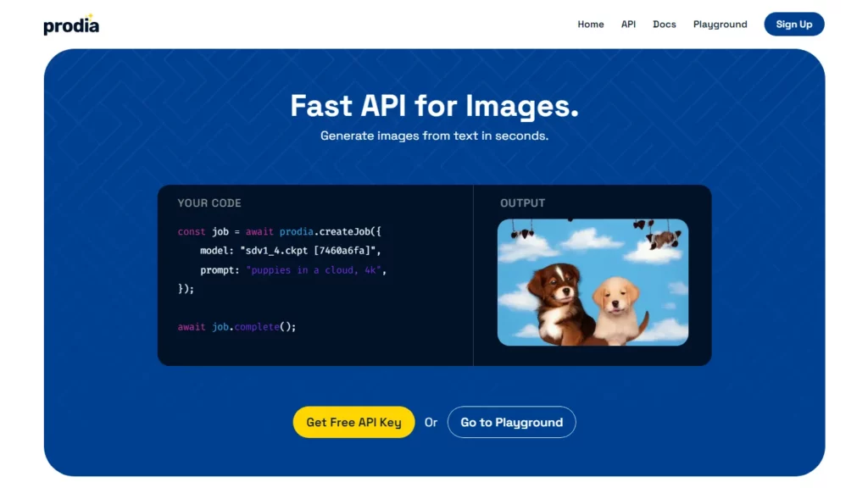Click Get Free API Key button
This screenshot has height=488, width=868.
(353, 422)
